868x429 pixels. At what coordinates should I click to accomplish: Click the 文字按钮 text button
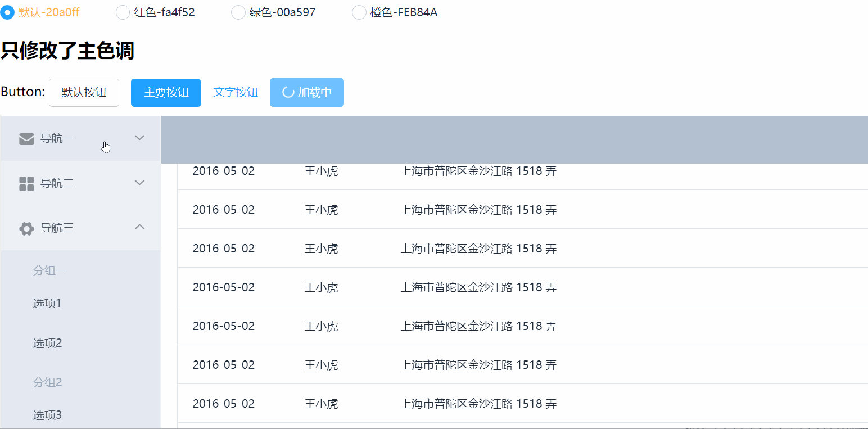coord(236,93)
